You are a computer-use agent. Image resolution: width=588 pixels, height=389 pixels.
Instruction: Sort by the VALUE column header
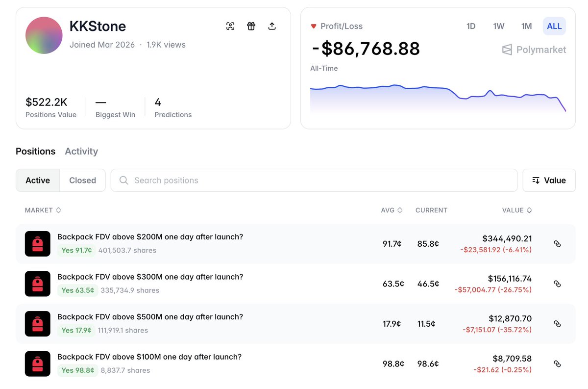(x=517, y=210)
